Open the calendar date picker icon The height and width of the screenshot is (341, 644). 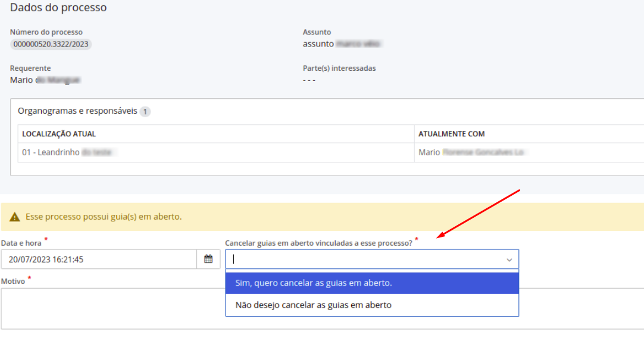[208, 259]
